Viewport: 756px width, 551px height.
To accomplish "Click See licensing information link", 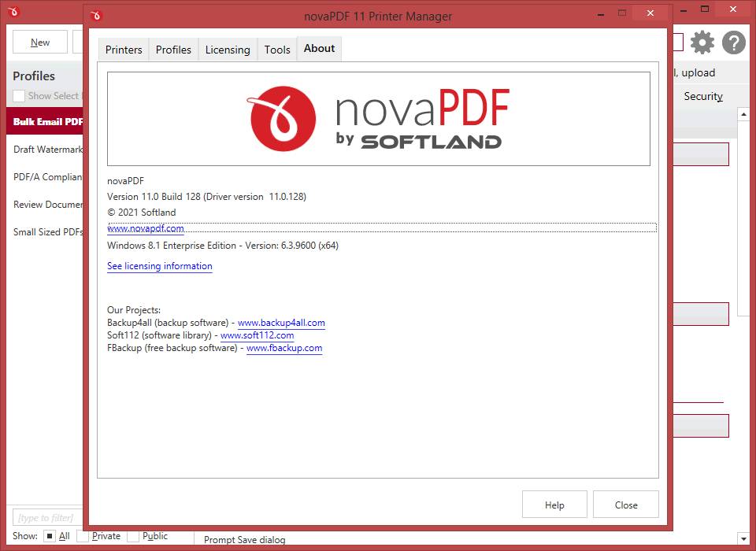I will [x=160, y=266].
